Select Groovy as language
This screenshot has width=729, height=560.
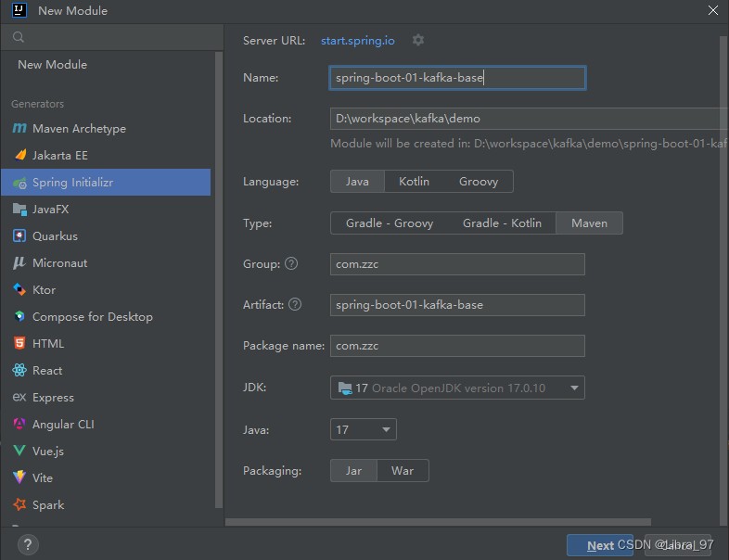(479, 181)
